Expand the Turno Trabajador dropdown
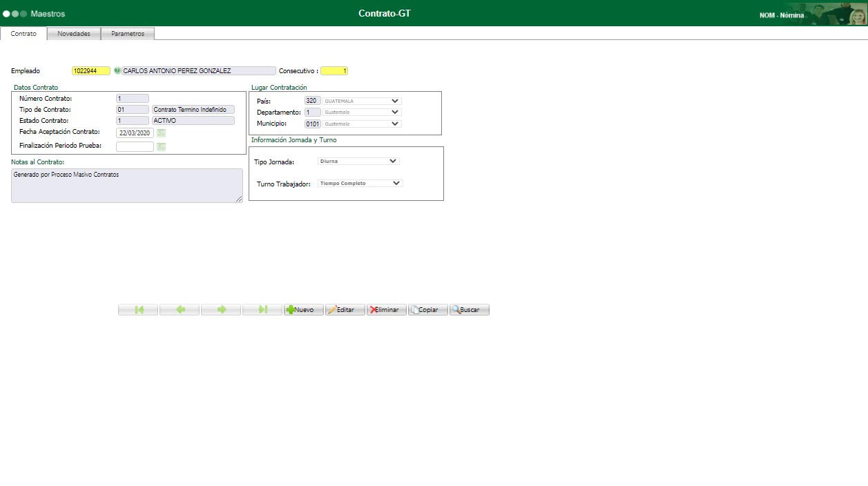Image resolution: width=868 pixels, height=486 pixels. [x=360, y=183]
